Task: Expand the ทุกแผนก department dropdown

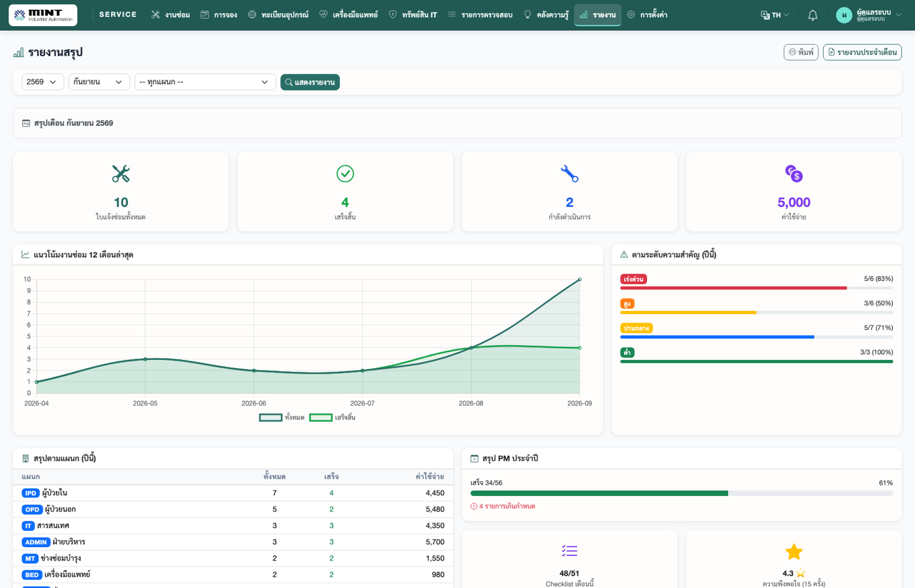Action: pyautogui.click(x=205, y=82)
